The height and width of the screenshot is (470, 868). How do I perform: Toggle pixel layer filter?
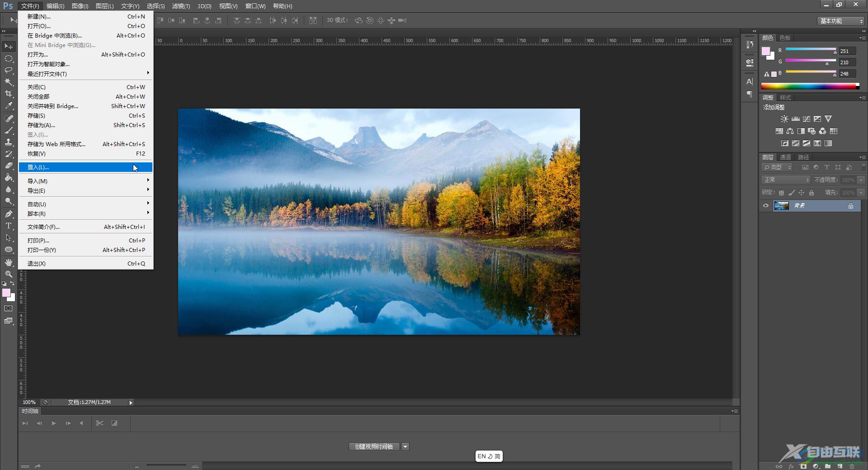pos(805,167)
